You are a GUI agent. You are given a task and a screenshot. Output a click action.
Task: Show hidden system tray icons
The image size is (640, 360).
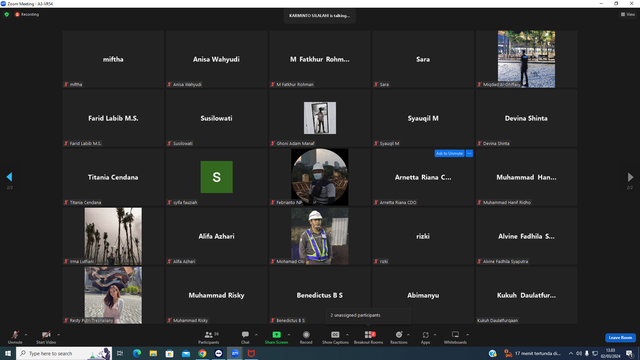[571, 353]
